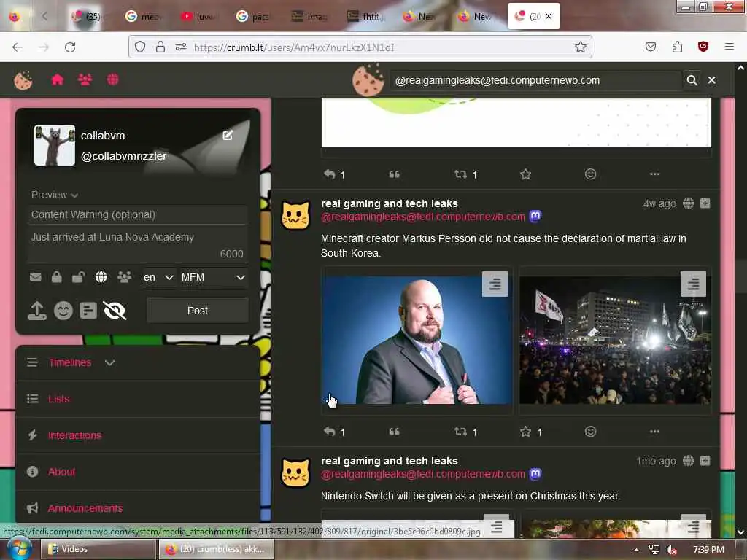React with emoji on the topmost post
Viewport: 747px width, 560px height.
tap(590, 174)
